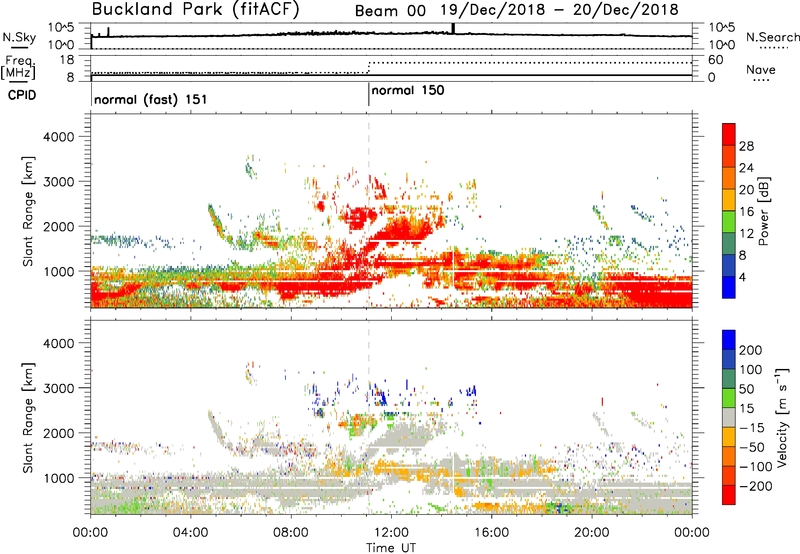Click 'Slant Range [km]' label of the velocity panel
Image resolution: width=800 pixels, height=554 pixels.
pos(28,417)
